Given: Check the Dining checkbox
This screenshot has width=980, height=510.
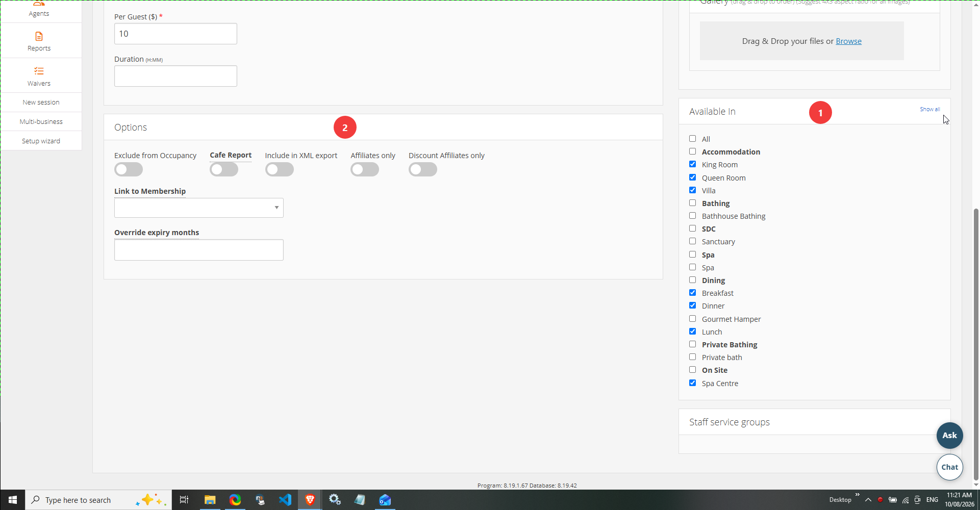Looking at the screenshot, I should 692,280.
